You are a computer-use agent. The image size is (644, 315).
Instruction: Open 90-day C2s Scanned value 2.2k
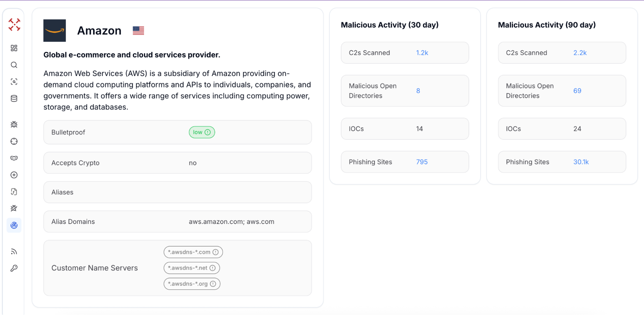point(580,53)
